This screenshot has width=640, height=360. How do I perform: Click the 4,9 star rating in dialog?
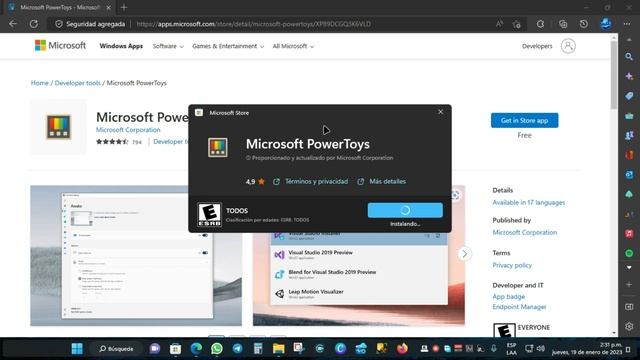255,182
